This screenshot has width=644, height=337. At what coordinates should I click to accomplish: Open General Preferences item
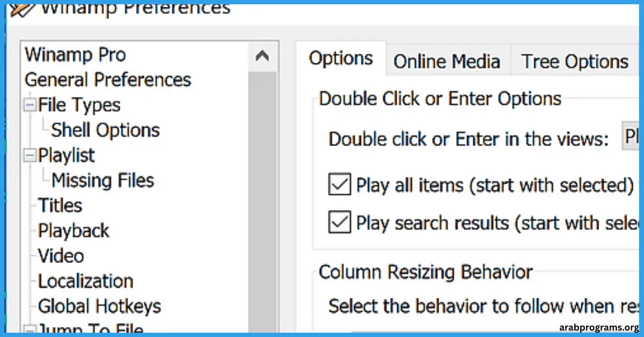coord(108,80)
